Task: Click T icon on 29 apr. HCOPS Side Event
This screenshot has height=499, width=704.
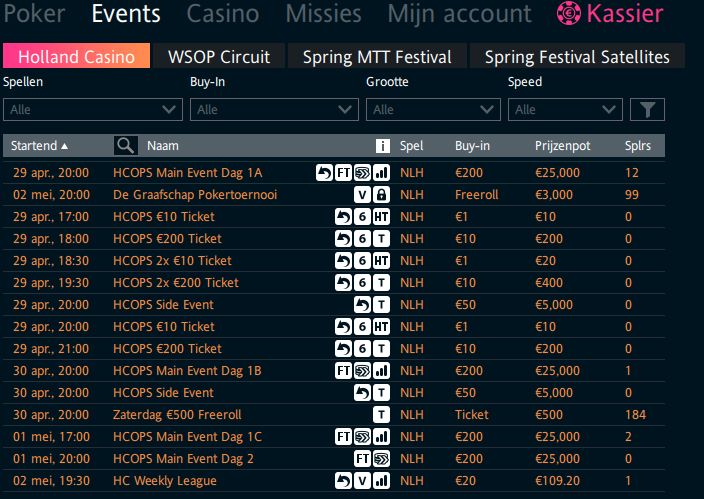Action: [381, 305]
